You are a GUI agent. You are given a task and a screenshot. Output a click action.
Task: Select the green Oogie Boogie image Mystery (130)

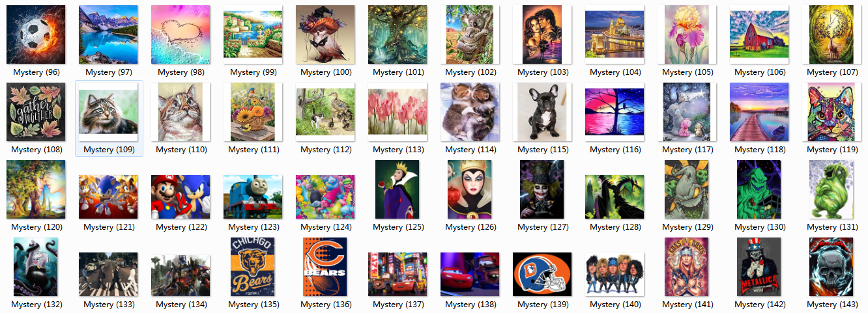(x=759, y=189)
